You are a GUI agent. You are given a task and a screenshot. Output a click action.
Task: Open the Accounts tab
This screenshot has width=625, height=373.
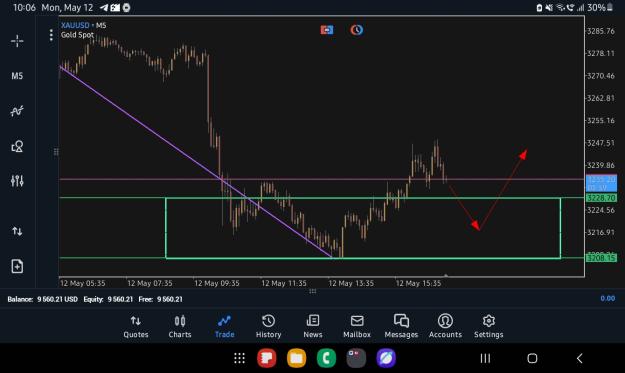click(445, 327)
